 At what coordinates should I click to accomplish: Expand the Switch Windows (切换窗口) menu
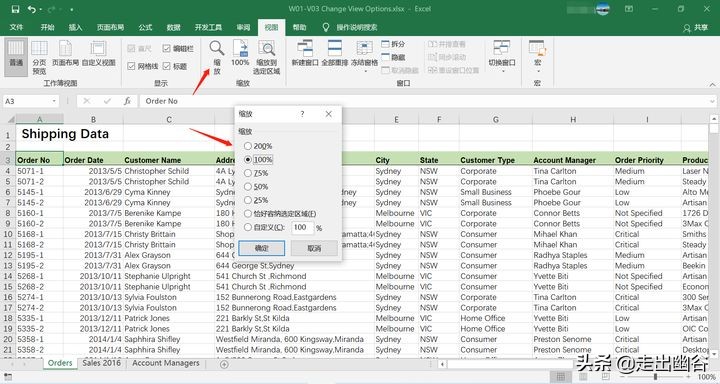(501, 56)
